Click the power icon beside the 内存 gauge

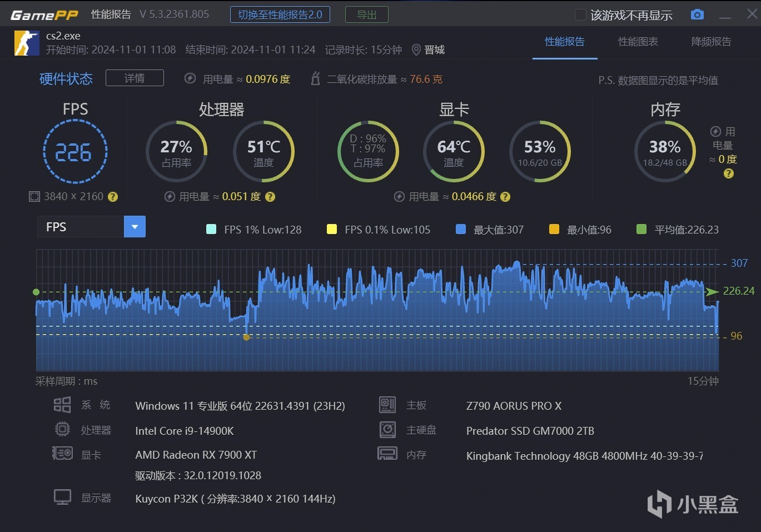716,131
